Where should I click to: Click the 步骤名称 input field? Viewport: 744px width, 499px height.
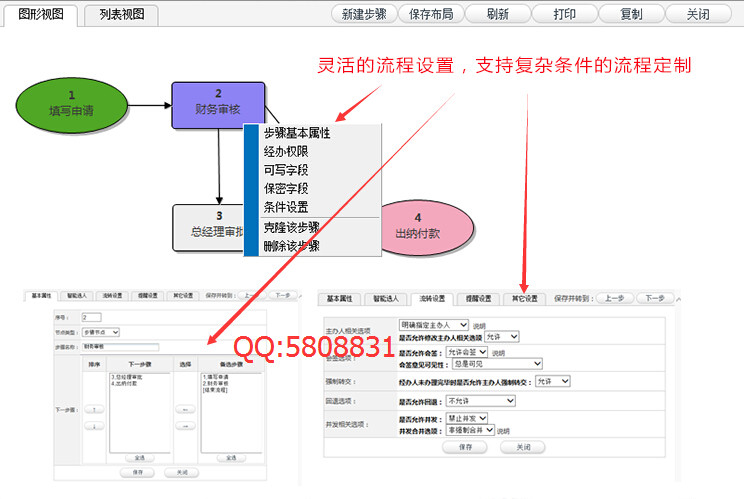(x=121, y=347)
